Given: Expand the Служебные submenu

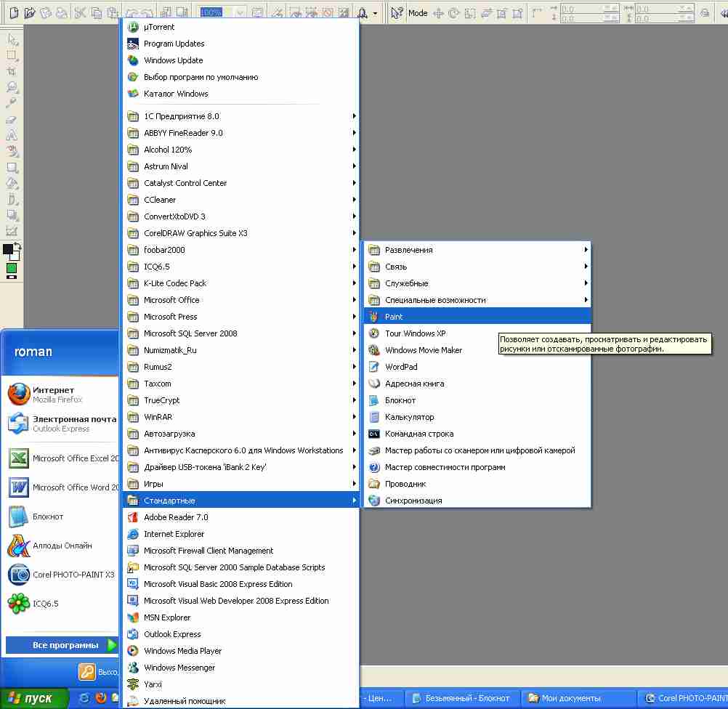Looking at the screenshot, I should (x=477, y=283).
